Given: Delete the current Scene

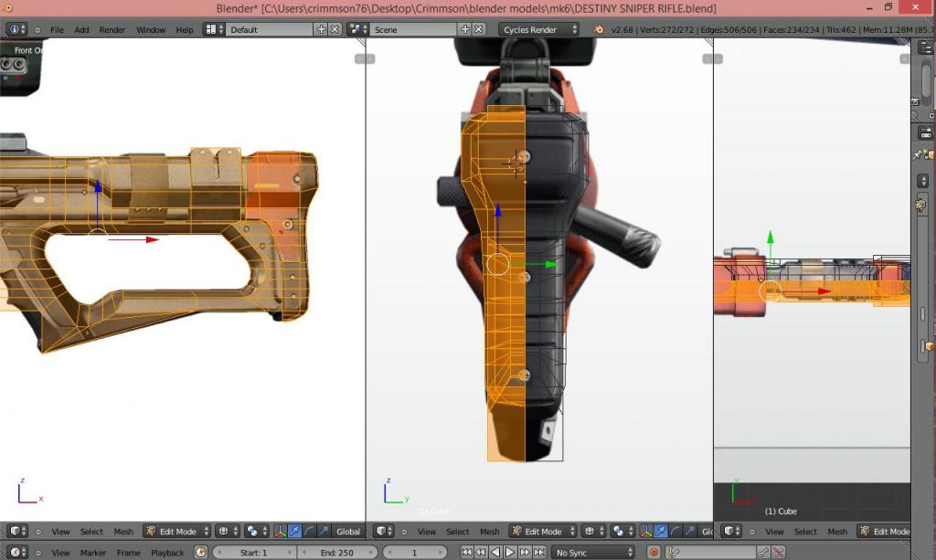Looking at the screenshot, I should coord(478,29).
